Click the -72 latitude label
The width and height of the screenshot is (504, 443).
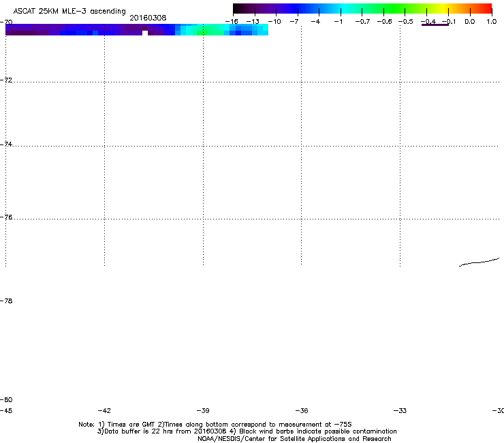(6, 80)
